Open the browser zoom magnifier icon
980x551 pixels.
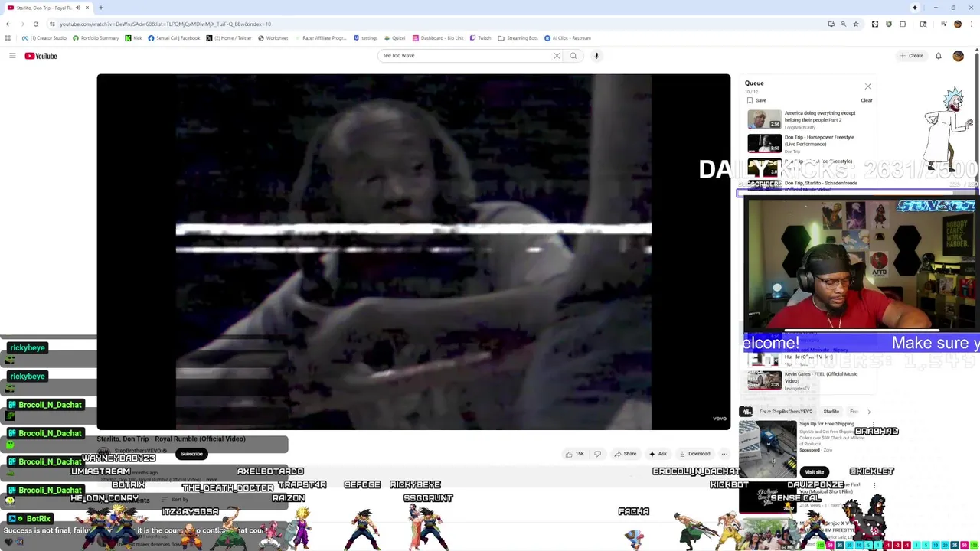pyautogui.click(x=843, y=24)
